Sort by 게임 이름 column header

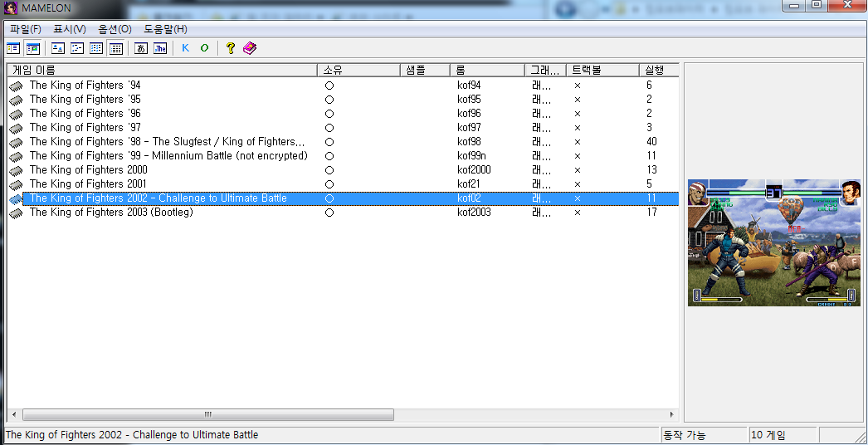[x=162, y=71]
